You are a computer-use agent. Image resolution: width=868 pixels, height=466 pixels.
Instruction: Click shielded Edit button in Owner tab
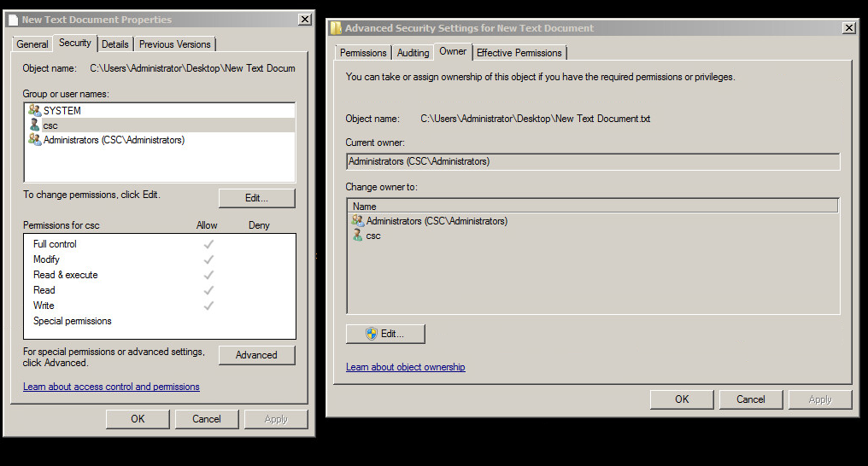(386, 334)
